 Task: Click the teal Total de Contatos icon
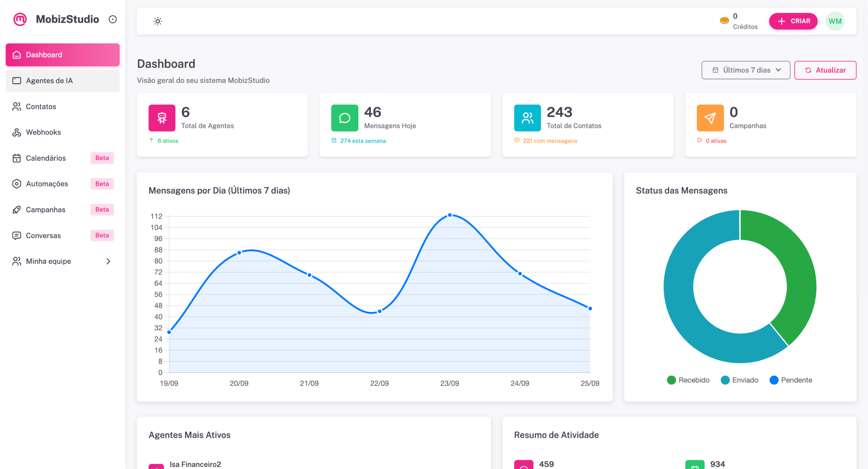[527, 118]
